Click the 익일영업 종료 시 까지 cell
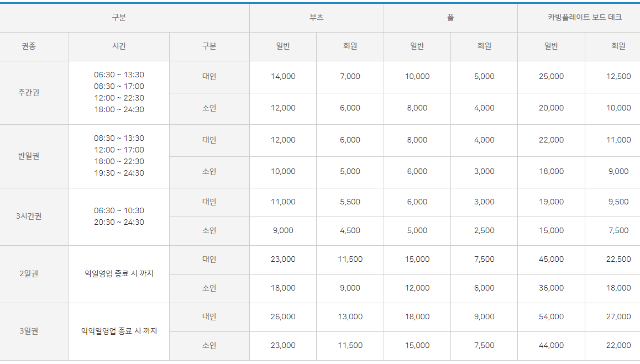This screenshot has width=640, height=364. click(119, 274)
